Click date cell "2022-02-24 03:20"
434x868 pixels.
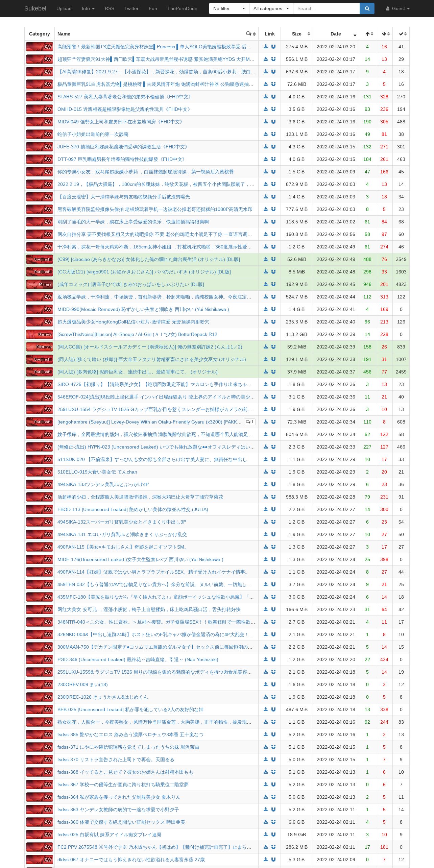click(336, 47)
